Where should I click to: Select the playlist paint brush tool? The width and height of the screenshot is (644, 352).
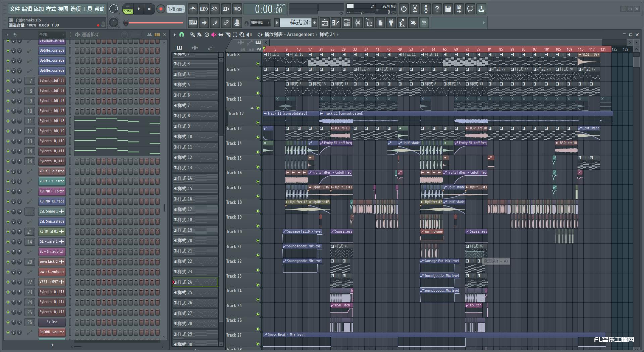point(200,35)
